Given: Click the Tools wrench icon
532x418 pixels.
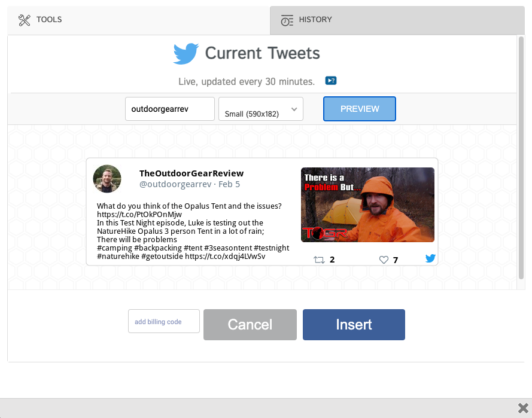Looking at the screenshot, I should 25,20.
